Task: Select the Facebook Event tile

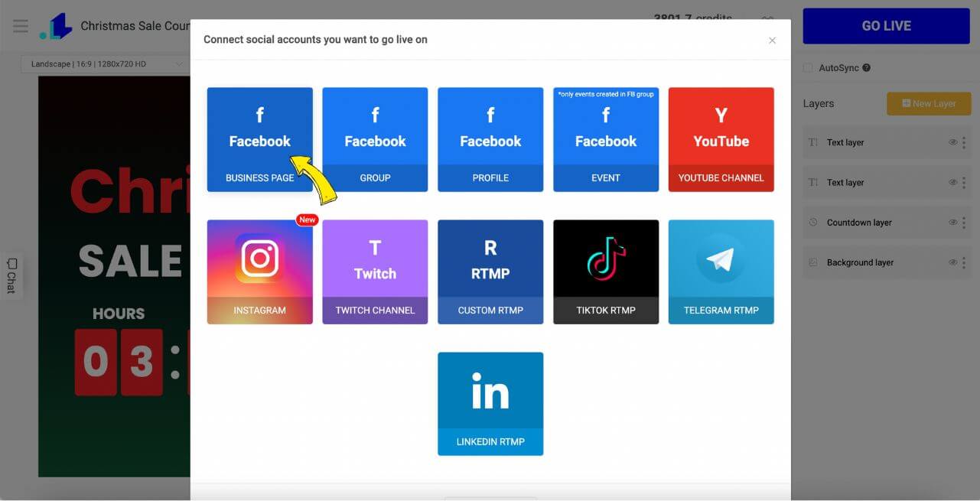Action: pyautogui.click(x=606, y=139)
